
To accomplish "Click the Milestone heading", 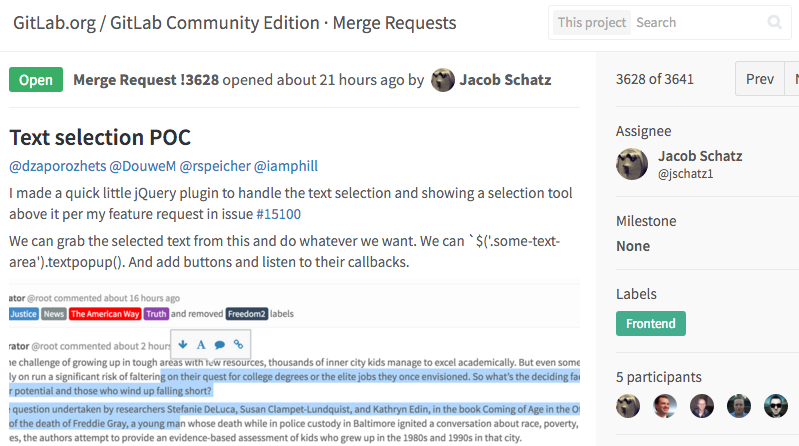I will 646,221.
